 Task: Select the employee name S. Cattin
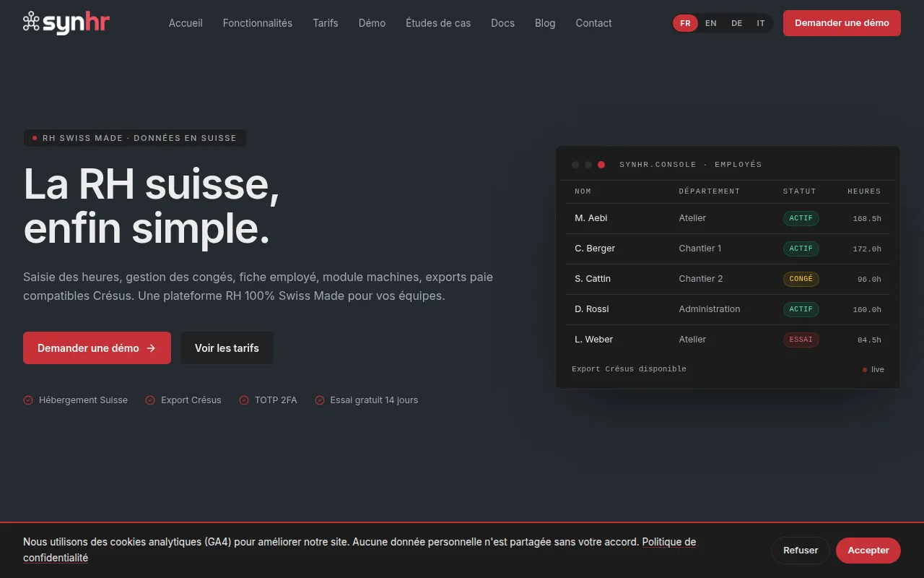click(x=593, y=279)
